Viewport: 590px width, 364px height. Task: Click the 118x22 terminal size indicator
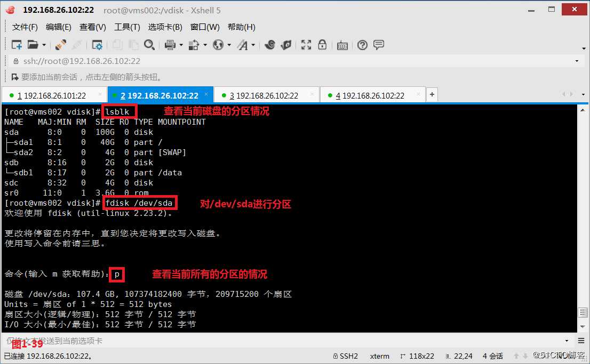[x=417, y=355]
